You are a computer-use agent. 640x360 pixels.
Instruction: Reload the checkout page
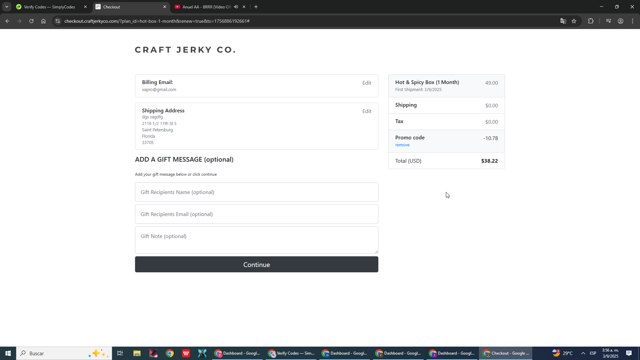coord(31,21)
